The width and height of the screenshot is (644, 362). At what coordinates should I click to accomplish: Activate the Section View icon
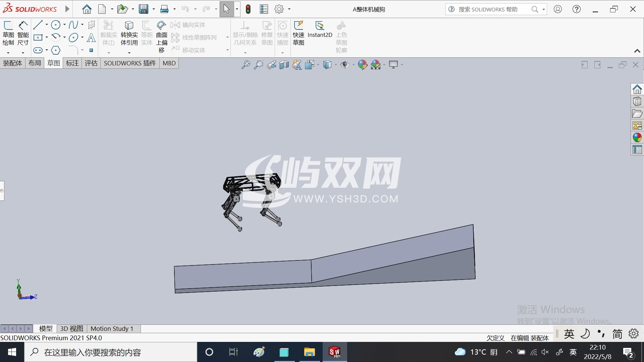point(284,65)
